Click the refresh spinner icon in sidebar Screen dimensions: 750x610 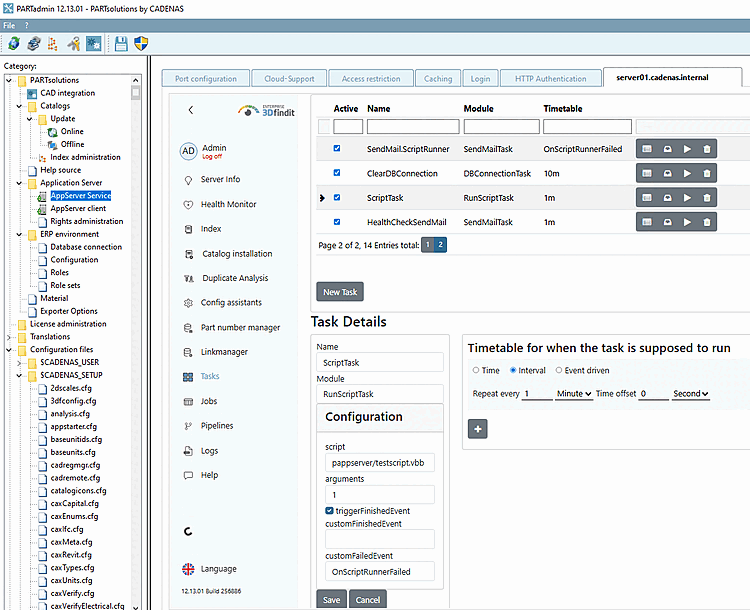188,531
